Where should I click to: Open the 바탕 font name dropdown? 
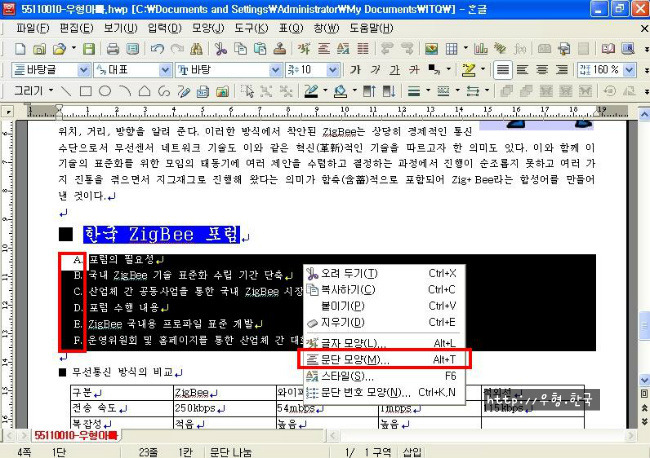coord(275,70)
